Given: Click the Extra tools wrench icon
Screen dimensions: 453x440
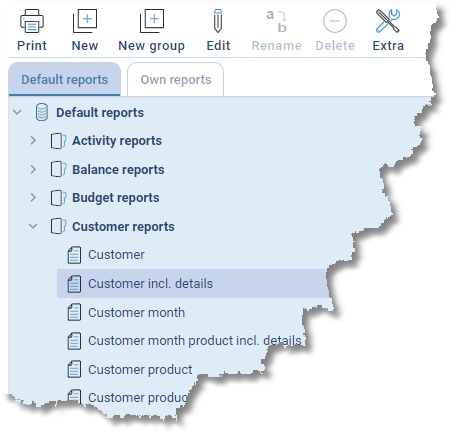Looking at the screenshot, I should [388, 21].
